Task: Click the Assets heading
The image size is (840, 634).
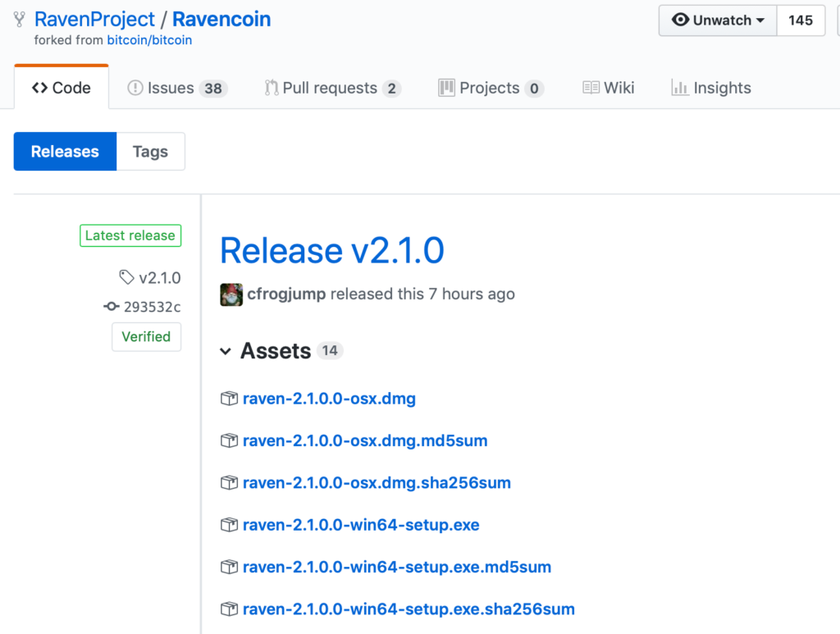Action: pos(276,351)
